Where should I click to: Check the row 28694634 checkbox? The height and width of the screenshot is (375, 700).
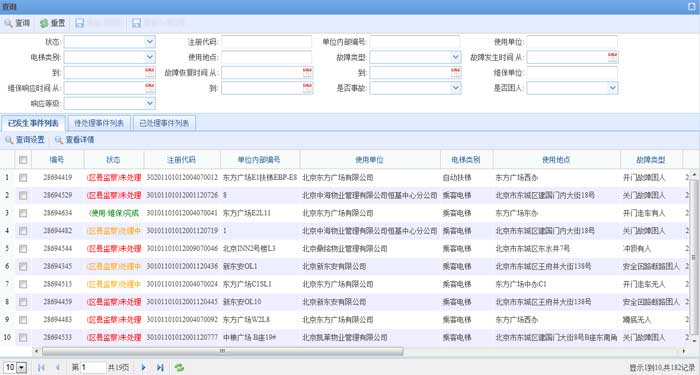click(x=23, y=213)
